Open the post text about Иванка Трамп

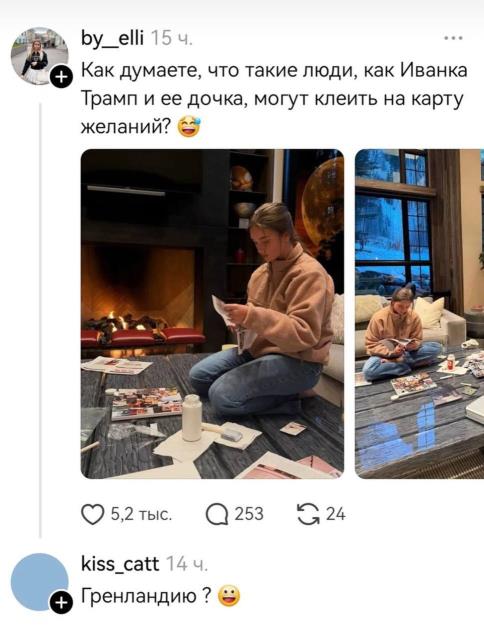pyautogui.click(x=274, y=99)
